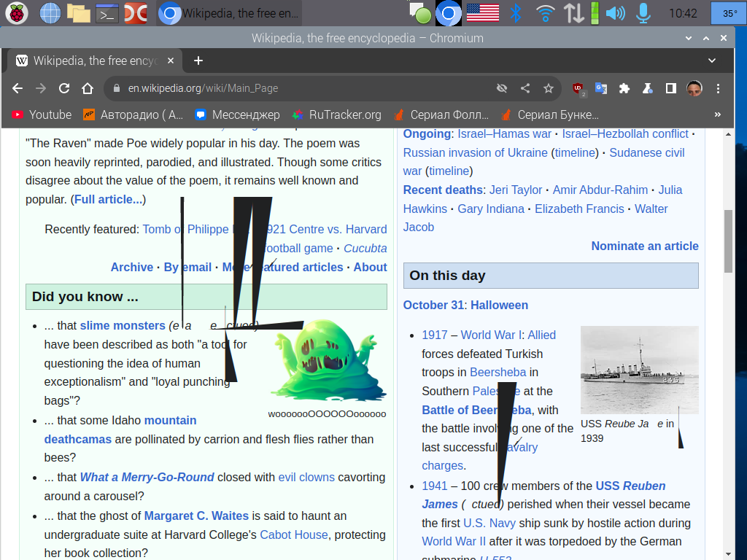Screen dimensions: 747x560
Task: Toggle the microphone tray icon
Action: (643, 13)
